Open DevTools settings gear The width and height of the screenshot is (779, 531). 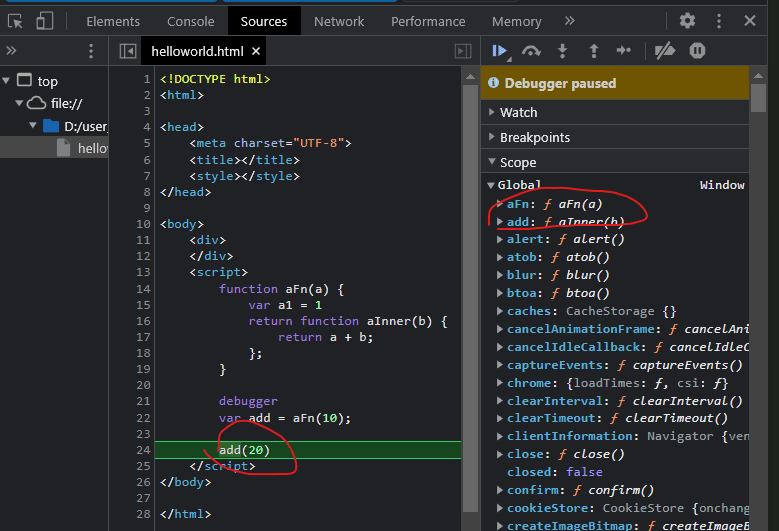tap(687, 21)
